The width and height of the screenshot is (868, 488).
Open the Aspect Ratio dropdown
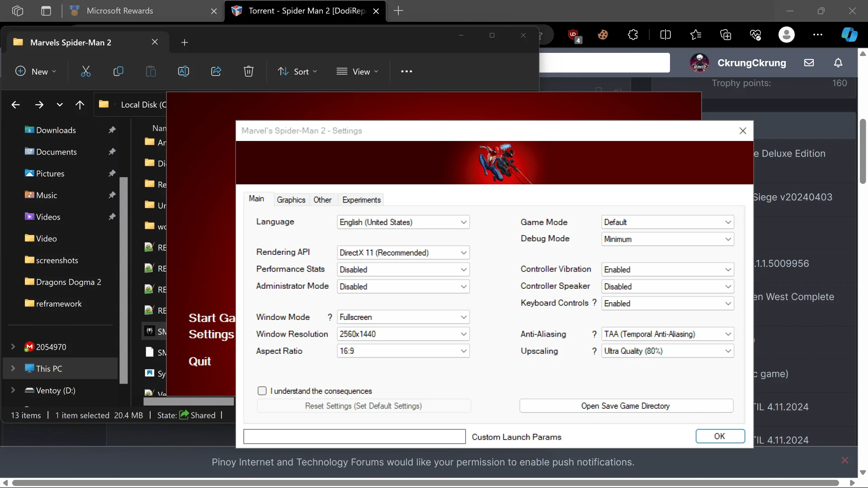[403, 351]
